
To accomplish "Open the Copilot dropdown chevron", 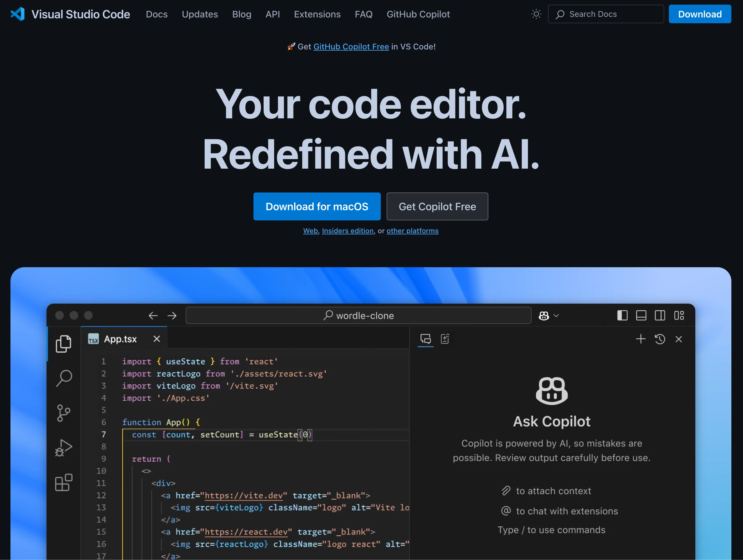I will 556,316.
